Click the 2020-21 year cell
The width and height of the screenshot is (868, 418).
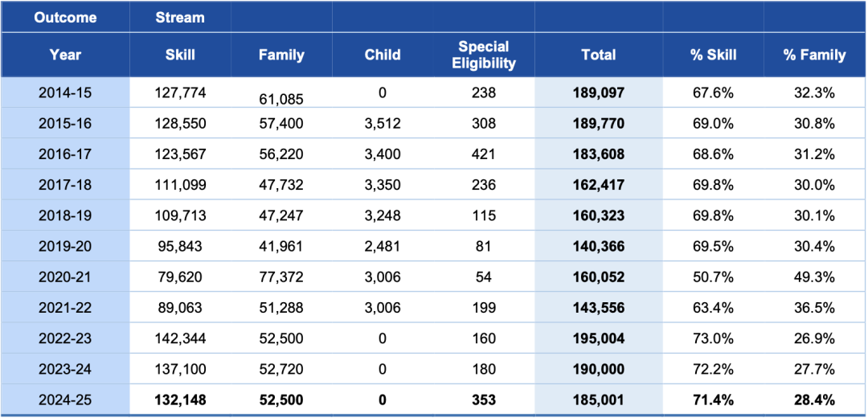click(x=65, y=277)
